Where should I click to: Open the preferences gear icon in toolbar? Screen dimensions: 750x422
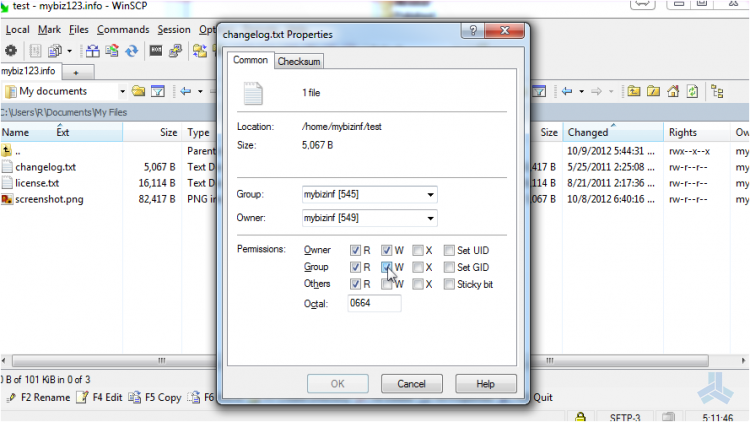[11, 50]
